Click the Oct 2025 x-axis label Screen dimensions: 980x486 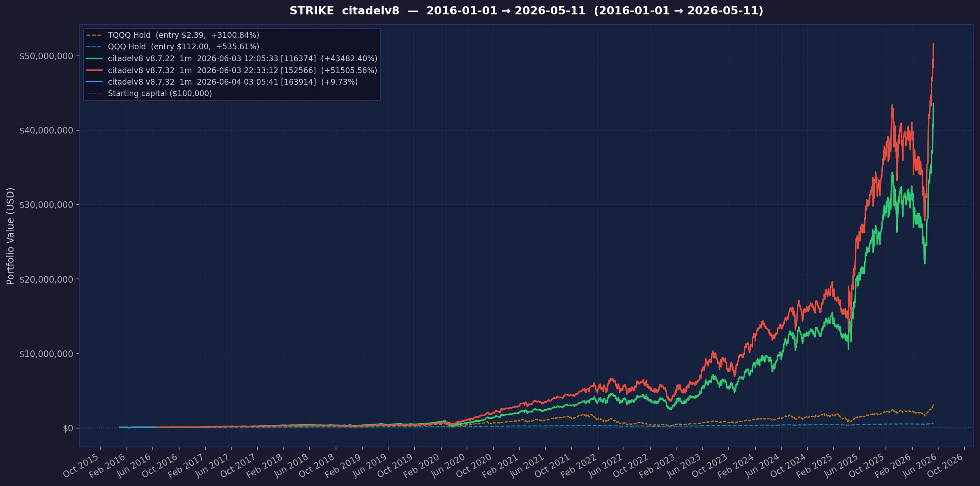[x=867, y=465]
